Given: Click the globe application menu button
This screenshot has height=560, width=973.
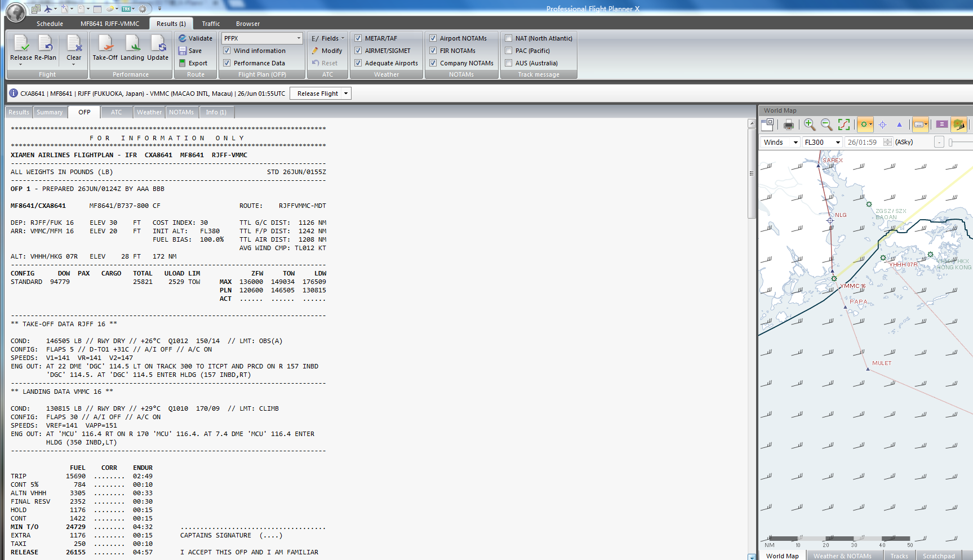Looking at the screenshot, I should 16,12.
